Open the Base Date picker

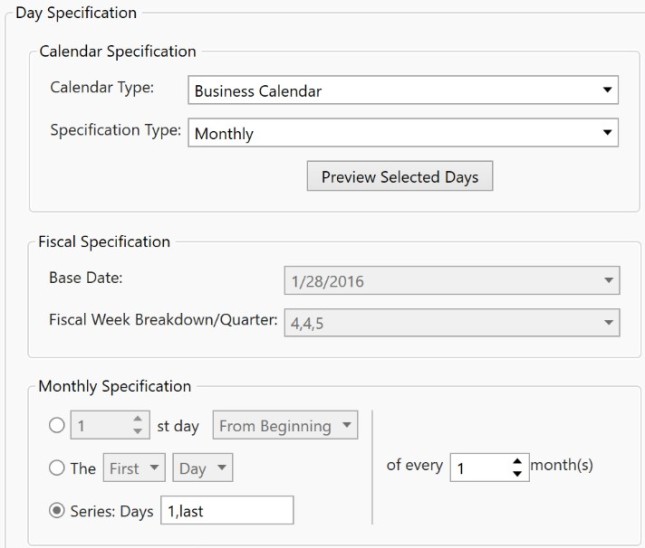click(452, 281)
